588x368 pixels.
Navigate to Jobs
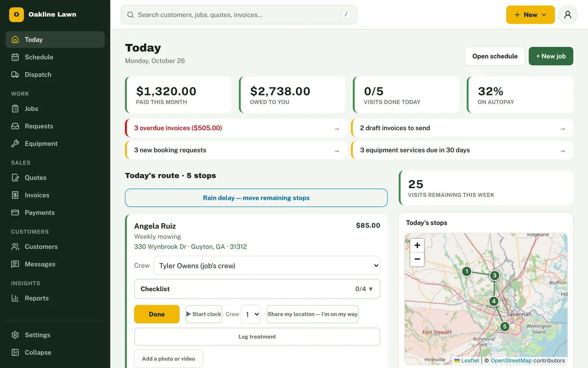pos(55,109)
